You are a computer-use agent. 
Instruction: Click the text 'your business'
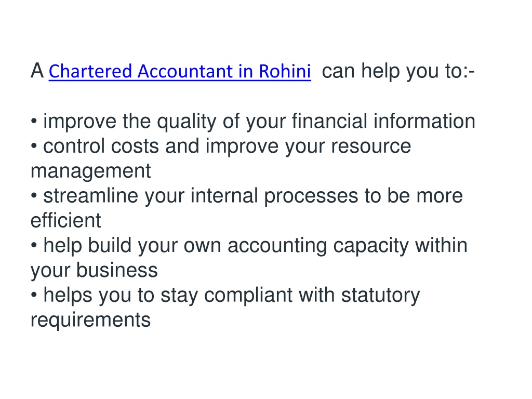[95, 270]
